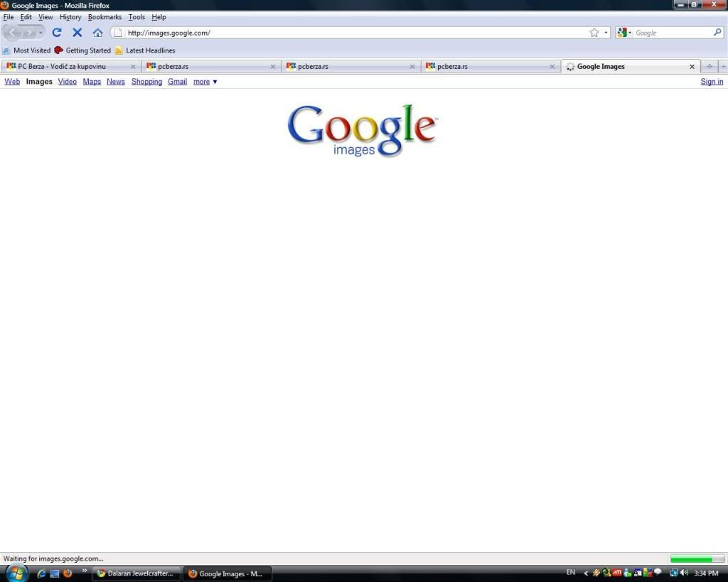Viewport: 728px width, 582px height.
Task: Open the Help menu
Action: (x=159, y=17)
